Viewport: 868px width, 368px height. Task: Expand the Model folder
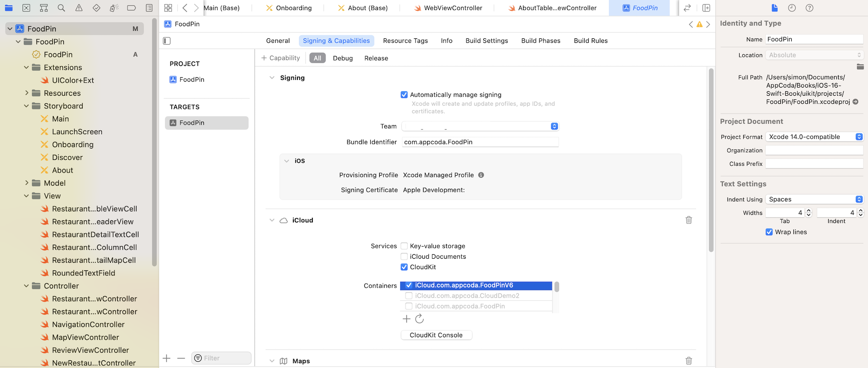pyautogui.click(x=27, y=183)
